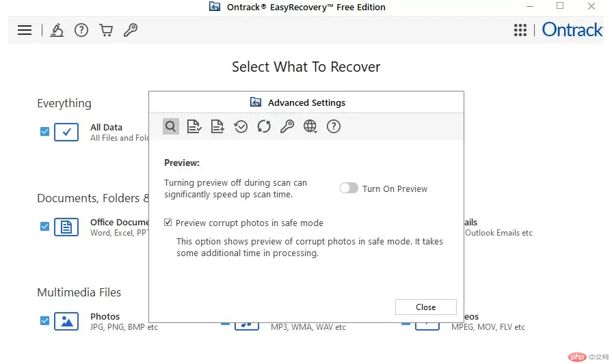Click the Audio music note tile icon
The width and height of the screenshot is (612, 364).
coord(247,326)
